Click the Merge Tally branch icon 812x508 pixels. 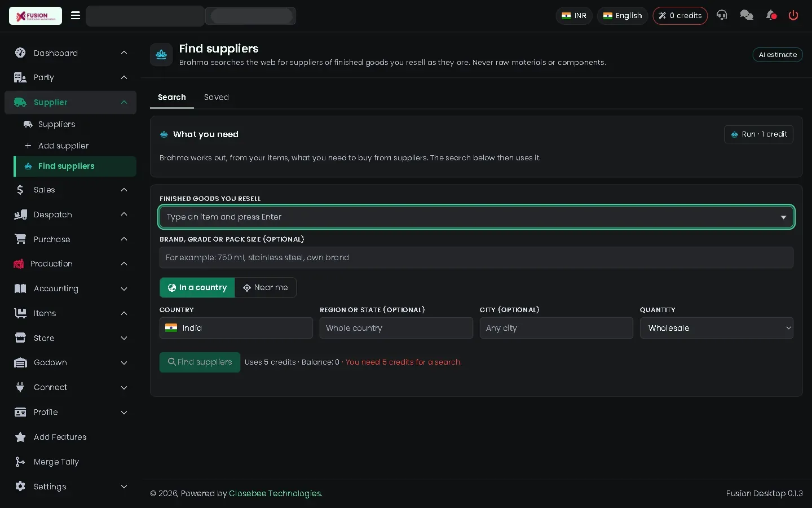(20, 462)
